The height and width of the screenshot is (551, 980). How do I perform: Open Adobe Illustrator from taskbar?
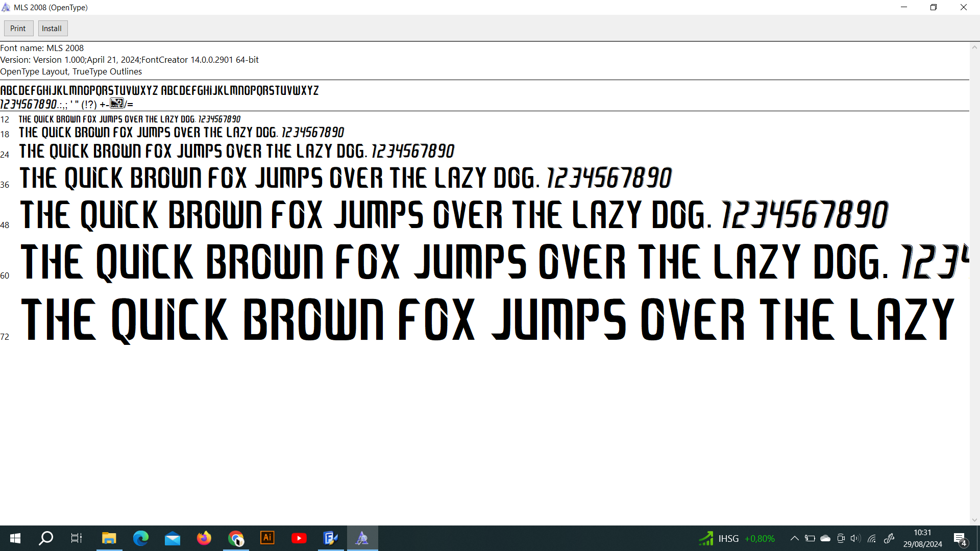coord(267,538)
